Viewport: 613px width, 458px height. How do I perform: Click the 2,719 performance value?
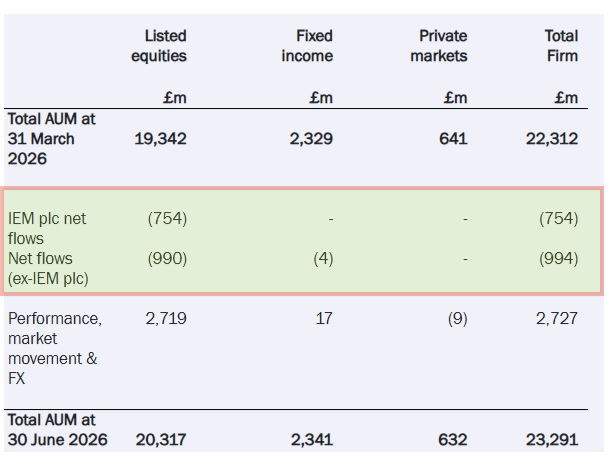click(x=166, y=318)
